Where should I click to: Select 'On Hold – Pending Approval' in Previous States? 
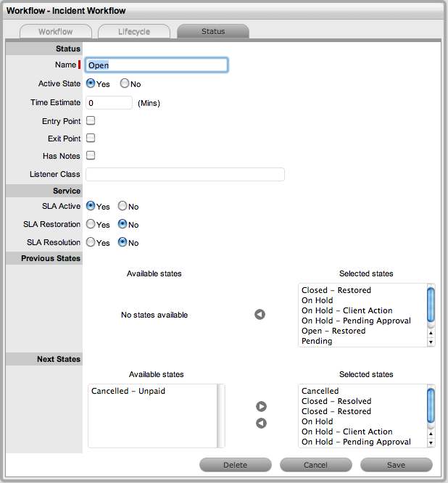(356, 321)
